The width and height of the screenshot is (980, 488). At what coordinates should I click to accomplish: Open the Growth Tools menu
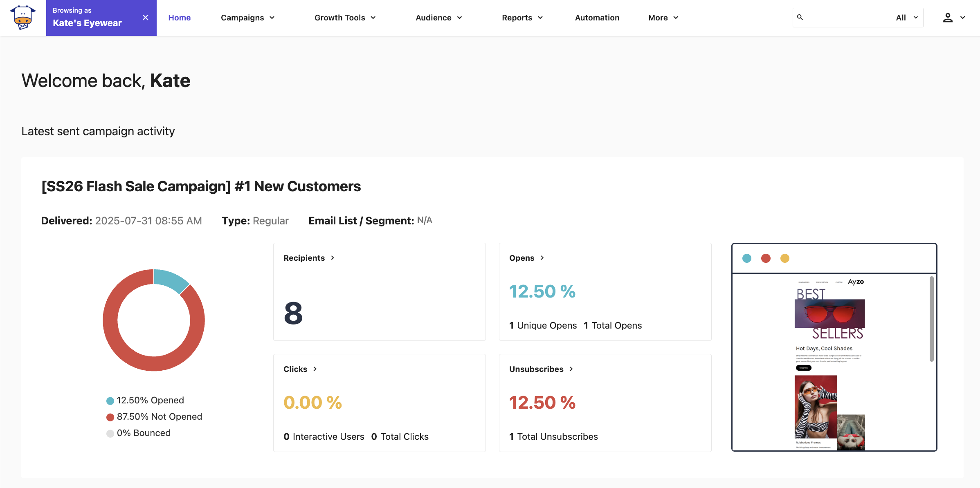point(345,18)
